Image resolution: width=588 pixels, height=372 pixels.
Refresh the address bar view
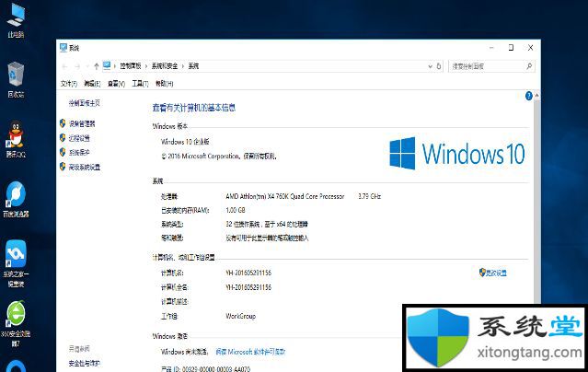pos(439,66)
